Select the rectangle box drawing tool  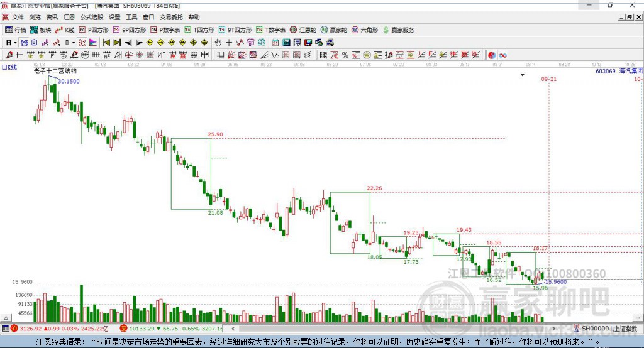tap(221, 55)
